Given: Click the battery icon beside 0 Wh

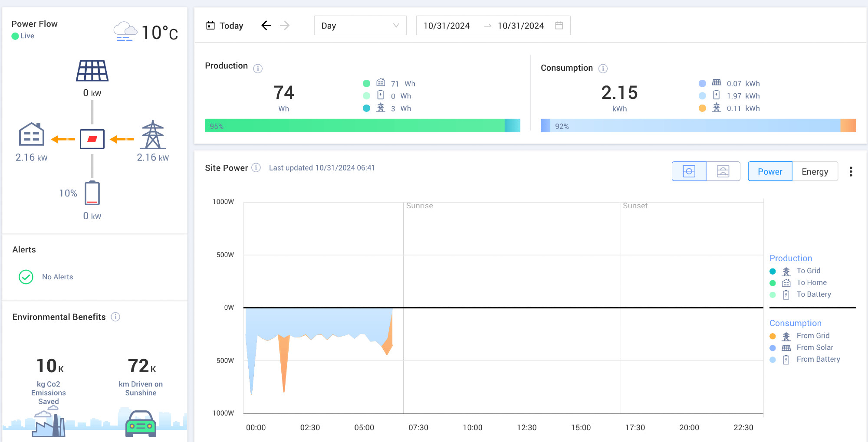Looking at the screenshot, I should point(381,95).
